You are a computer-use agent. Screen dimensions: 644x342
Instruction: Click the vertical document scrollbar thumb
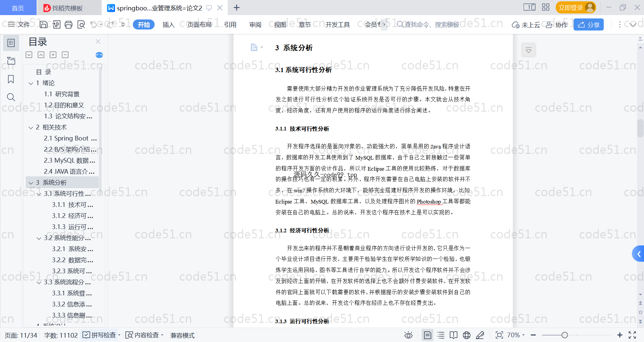pyautogui.click(x=640, y=128)
